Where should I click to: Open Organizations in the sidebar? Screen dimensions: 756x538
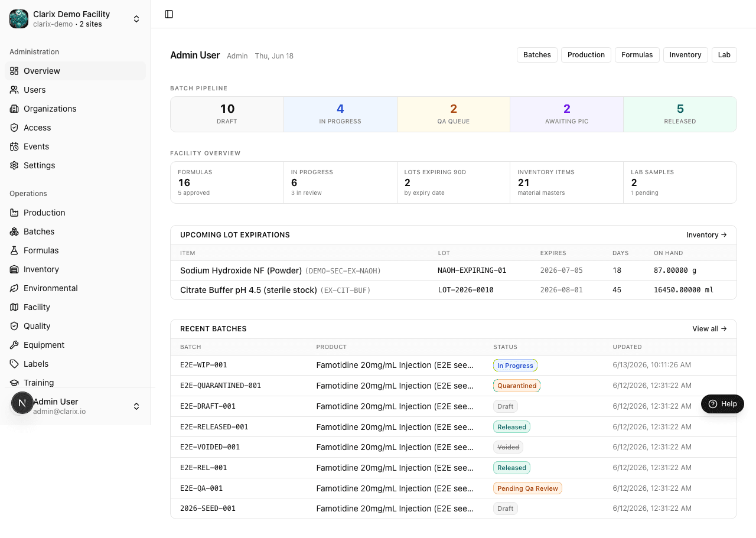75,109
